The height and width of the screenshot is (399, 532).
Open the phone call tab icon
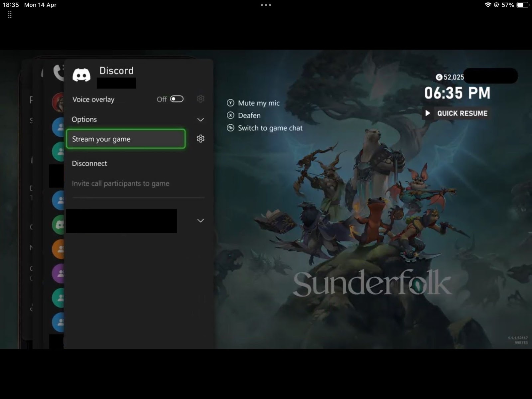(x=59, y=72)
